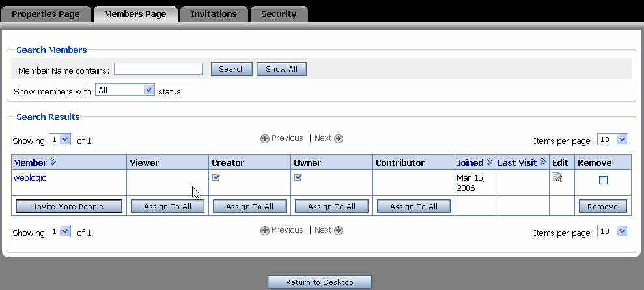Sort by Joined column header
Screen dimensions: 644x290
pyautogui.click(x=470, y=163)
